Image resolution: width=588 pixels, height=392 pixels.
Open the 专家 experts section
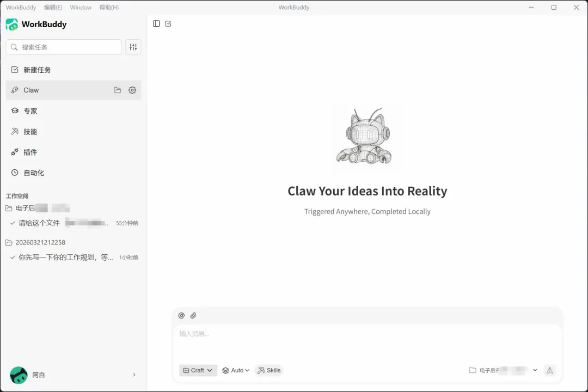pyautogui.click(x=73, y=111)
